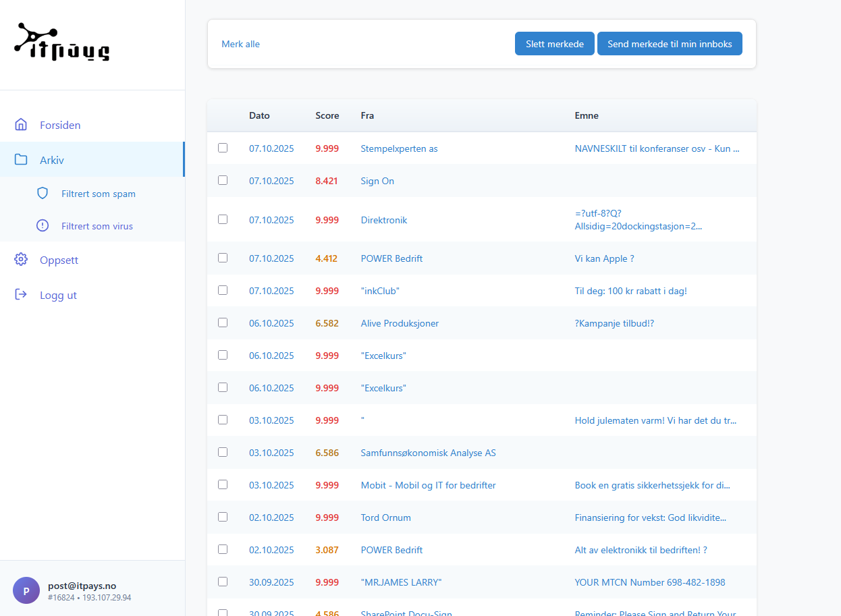Screen dimensions: 841x616
Task: Tick the checkbox for Stempelxperten as
Action: point(223,148)
